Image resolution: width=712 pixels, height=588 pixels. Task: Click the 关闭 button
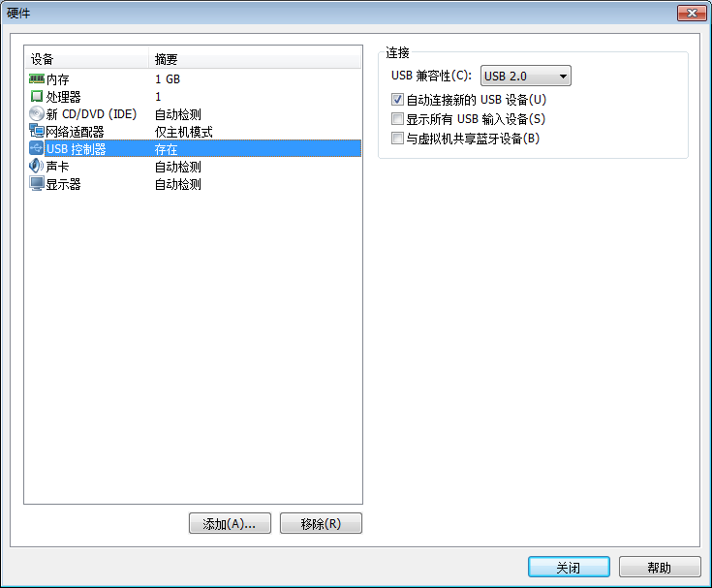coord(569,567)
